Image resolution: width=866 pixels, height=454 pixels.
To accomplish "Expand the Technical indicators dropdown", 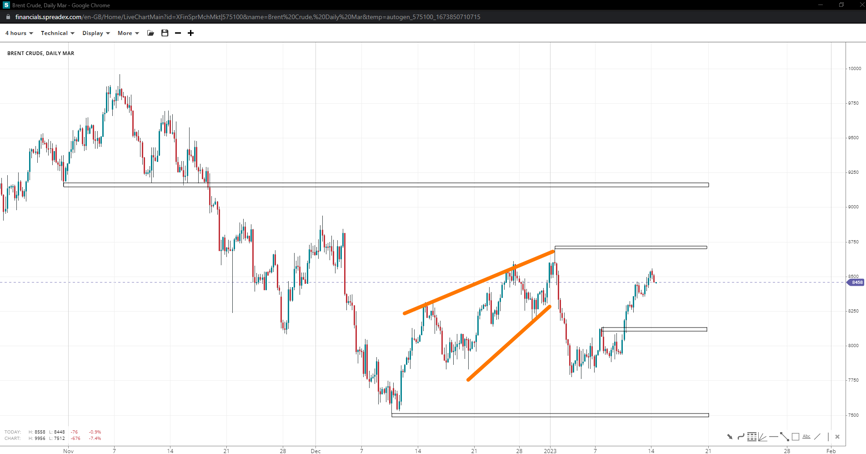I will tap(57, 33).
